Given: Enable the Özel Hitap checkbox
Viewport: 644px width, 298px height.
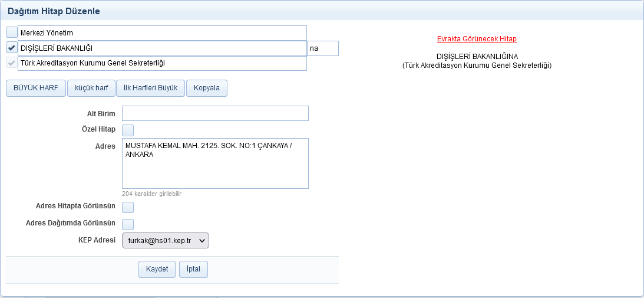Looking at the screenshot, I should coord(128,130).
